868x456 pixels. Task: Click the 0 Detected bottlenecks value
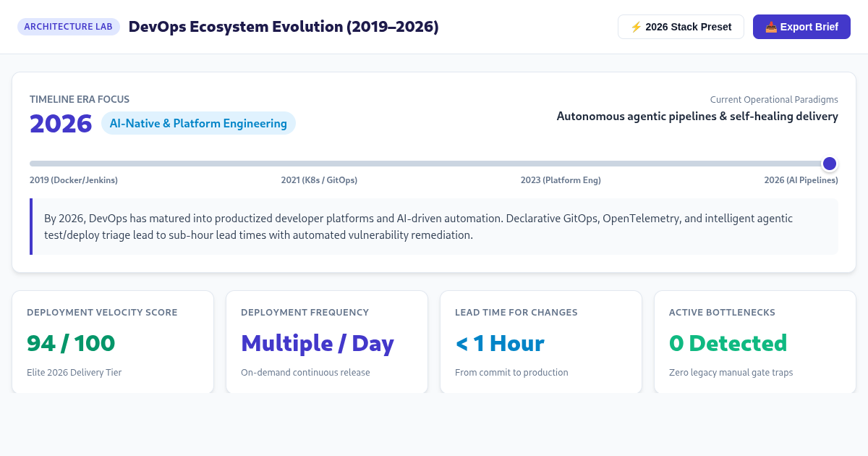pyautogui.click(x=728, y=342)
